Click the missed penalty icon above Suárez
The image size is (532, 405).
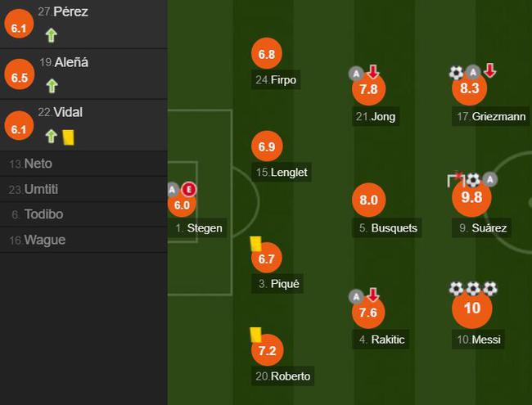[456, 180]
